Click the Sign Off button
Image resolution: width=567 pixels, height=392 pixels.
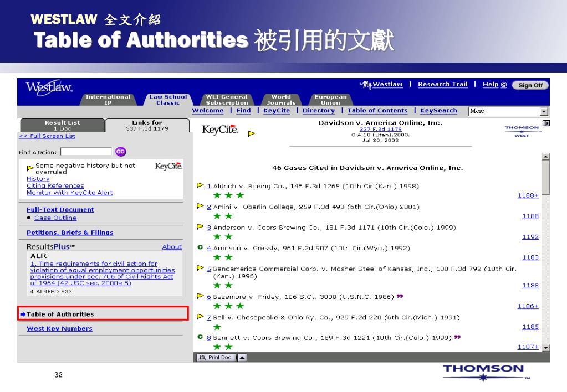530,85
